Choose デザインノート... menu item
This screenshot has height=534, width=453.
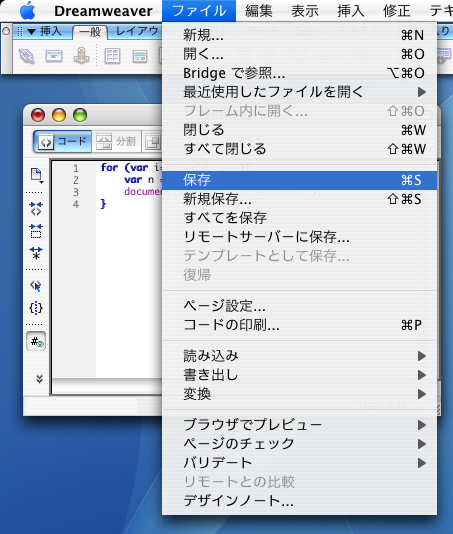(x=299, y=501)
